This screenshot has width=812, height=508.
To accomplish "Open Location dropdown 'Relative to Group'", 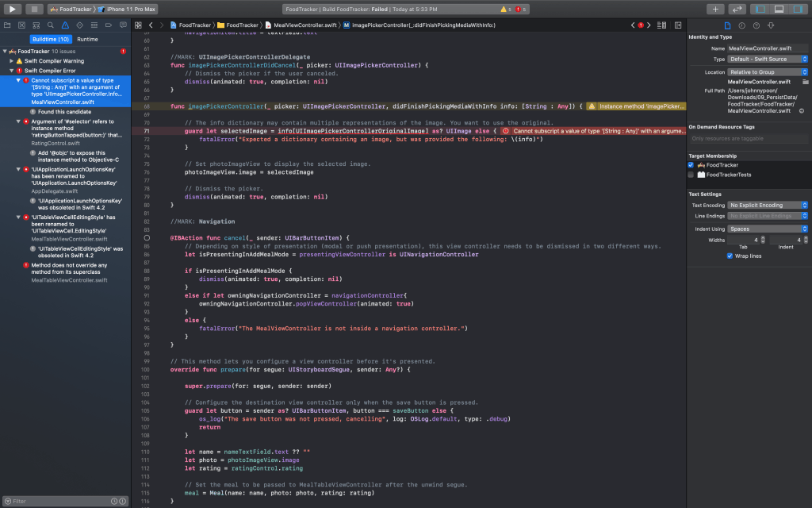I will click(768, 72).
